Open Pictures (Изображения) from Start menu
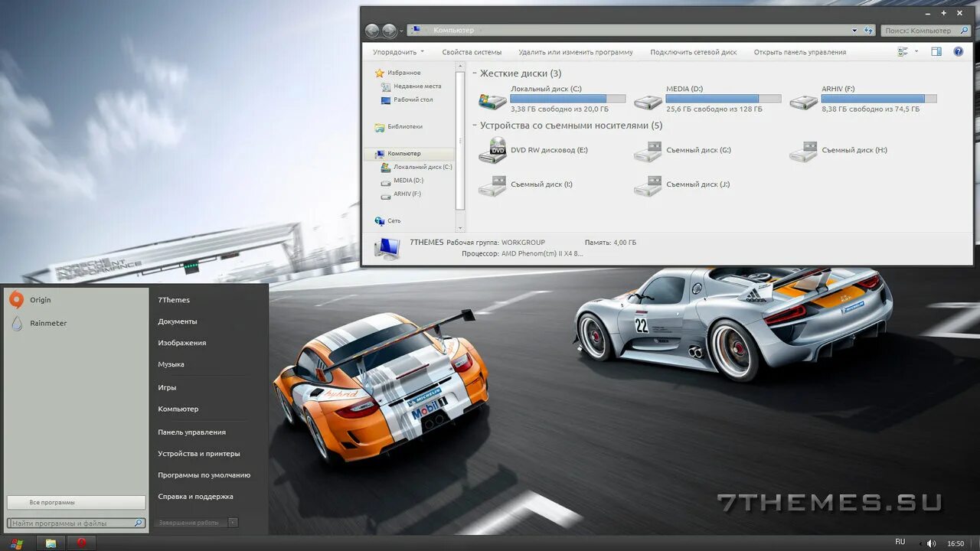980x551 pixels. (x=182, y=343)
